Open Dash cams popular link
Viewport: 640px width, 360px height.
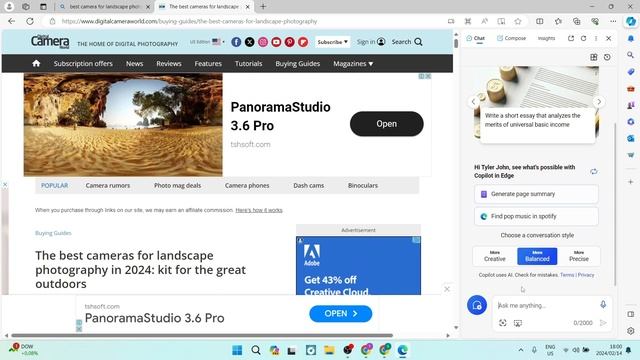[x=309, y=185]
